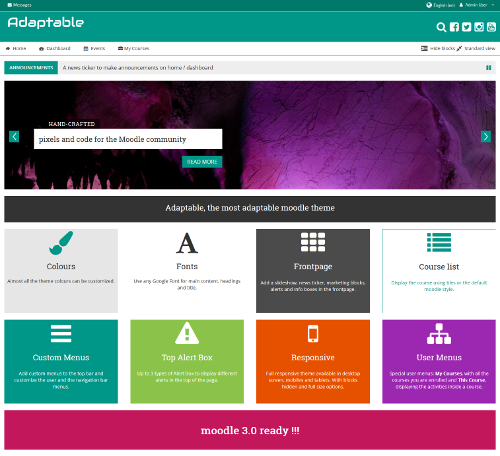
Task: Click the READ MORE slider button
Action: (202, 162)
